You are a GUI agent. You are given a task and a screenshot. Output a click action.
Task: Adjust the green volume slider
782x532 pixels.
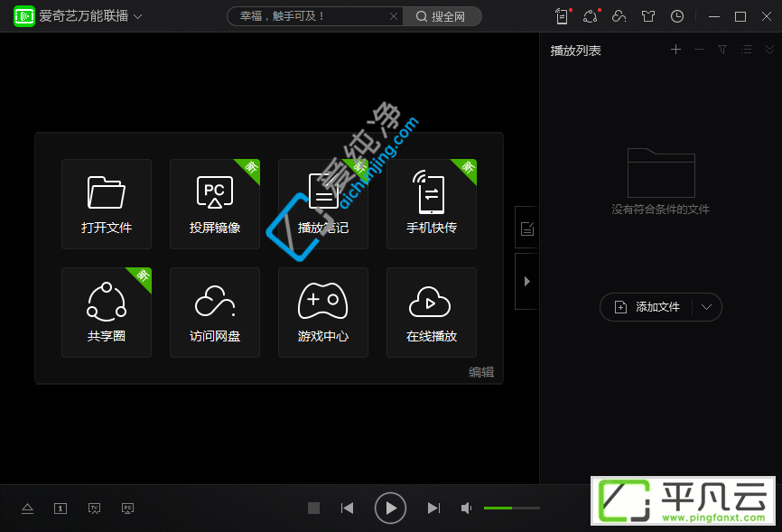click(512, 508)
